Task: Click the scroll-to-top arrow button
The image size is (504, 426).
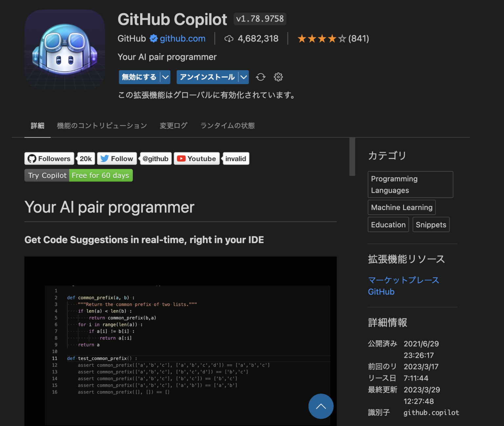Action: [321, 406]
